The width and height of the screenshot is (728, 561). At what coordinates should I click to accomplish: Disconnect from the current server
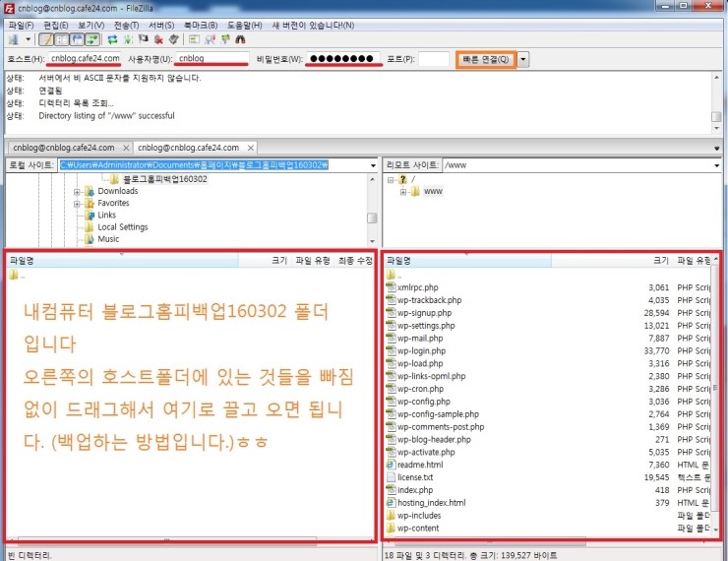(x=158, y=39)
